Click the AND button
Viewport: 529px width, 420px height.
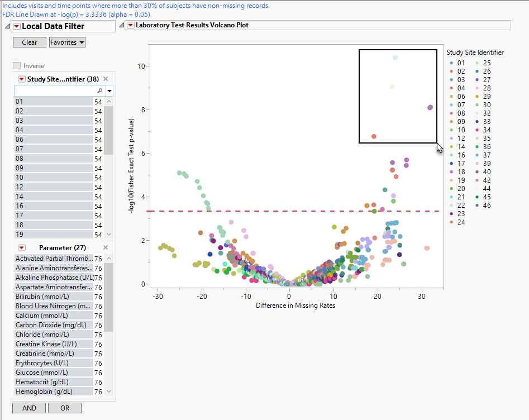(29, 408)
